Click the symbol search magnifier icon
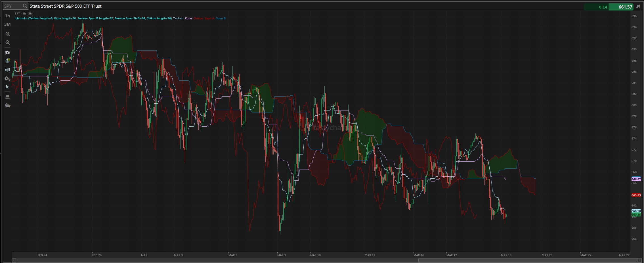644x263 pixels. (x=25, y=6)
